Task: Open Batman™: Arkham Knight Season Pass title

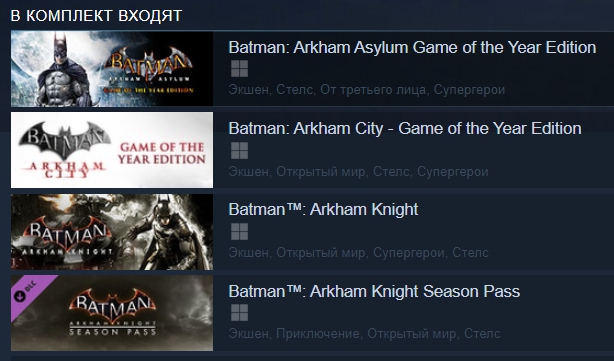Action: (374, 291)
